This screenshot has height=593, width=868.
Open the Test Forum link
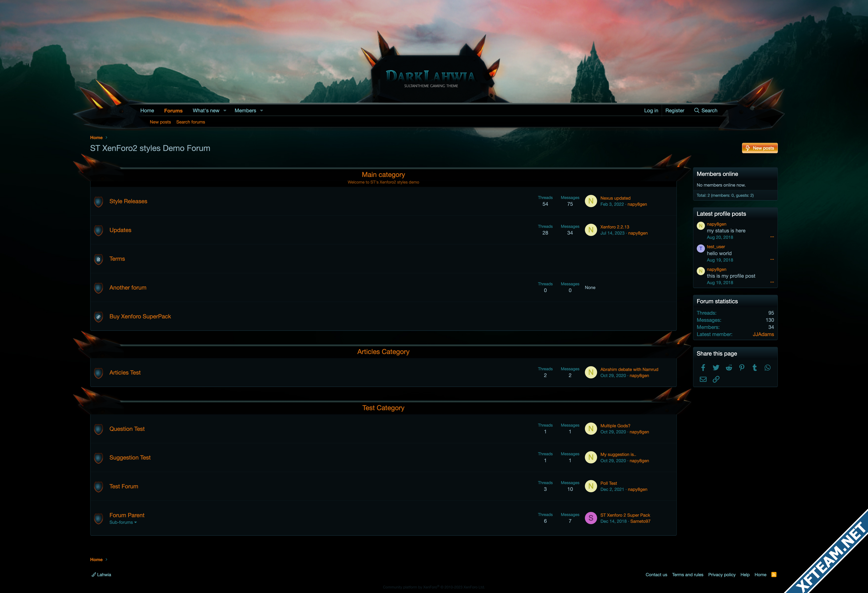point(124,486)
